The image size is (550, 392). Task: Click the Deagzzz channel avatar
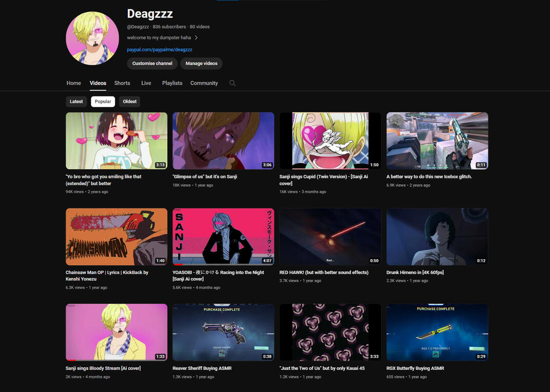point(92,38)
